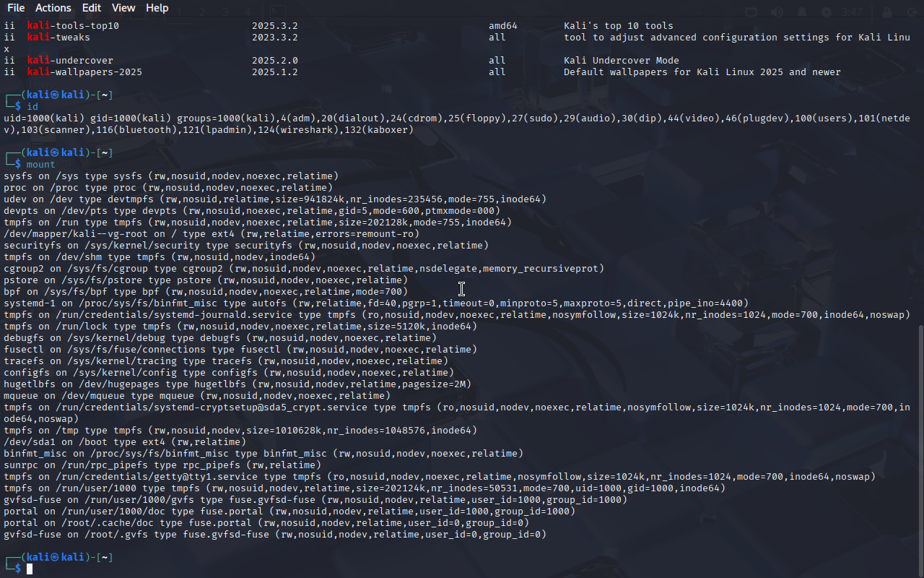Click the 'securityfs on /sys/kernel/security' line

pyautogui.click(x=246, y=246)
